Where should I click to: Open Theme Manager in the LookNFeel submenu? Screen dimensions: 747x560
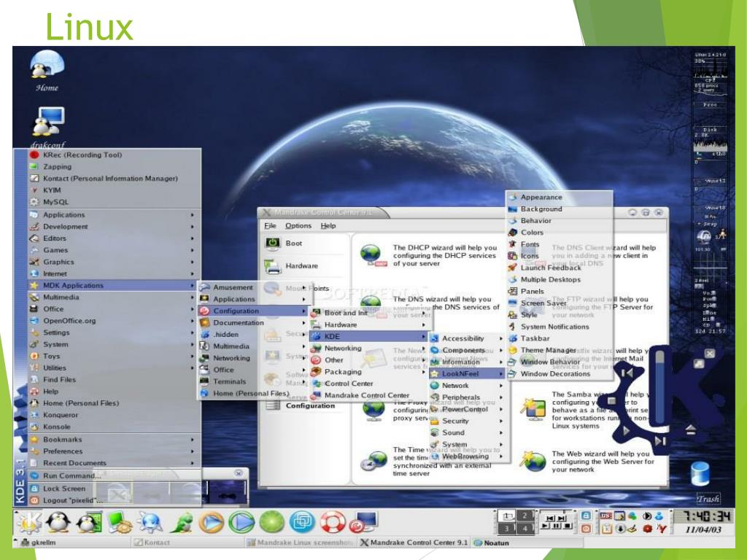click(x=560, y=350)
